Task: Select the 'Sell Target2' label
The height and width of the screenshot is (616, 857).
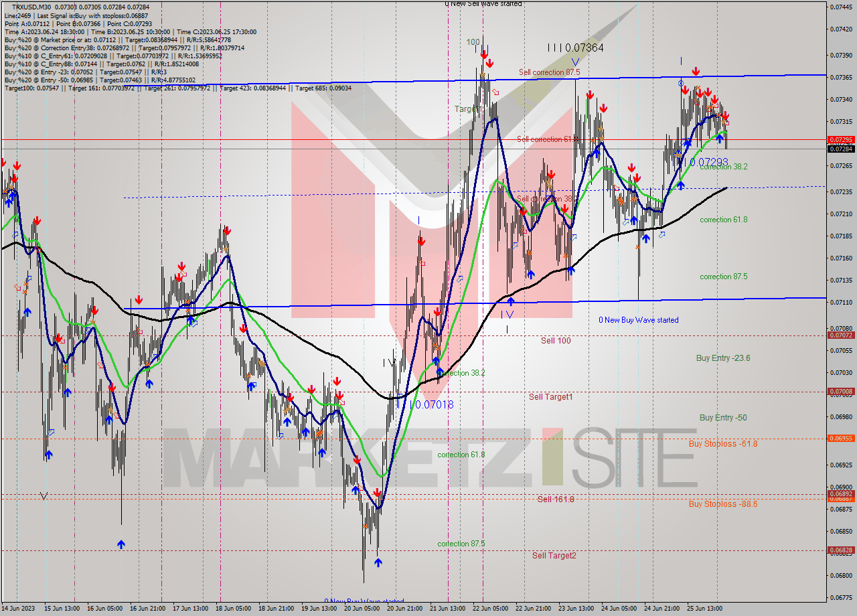Action: tap(554, 556)
